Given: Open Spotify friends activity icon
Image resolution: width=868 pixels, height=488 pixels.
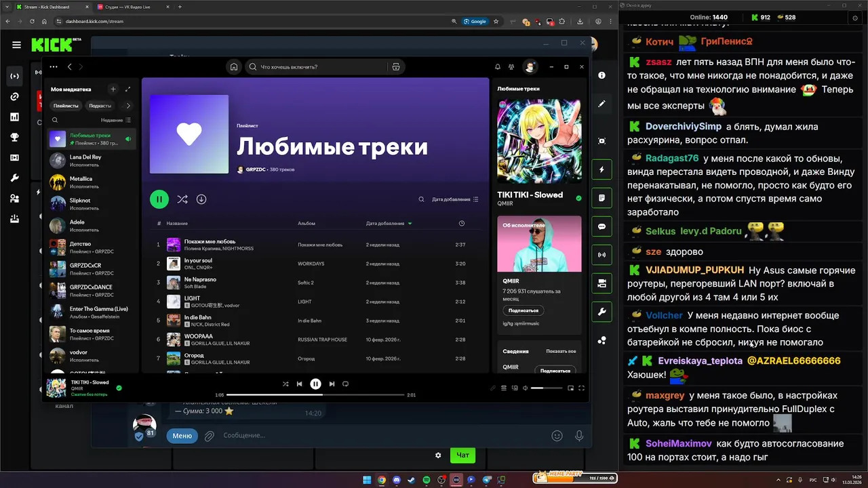Looking at the screenshot, I should coord(511,66).
